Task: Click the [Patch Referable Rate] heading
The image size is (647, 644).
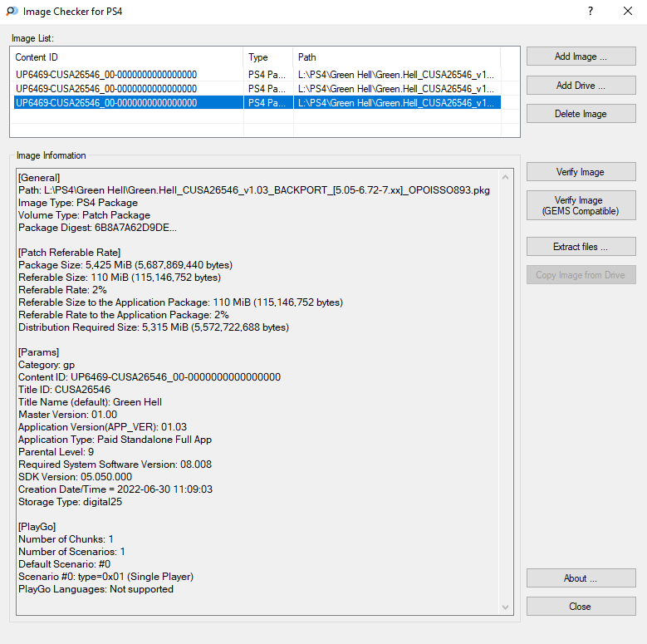Action: 69,253
